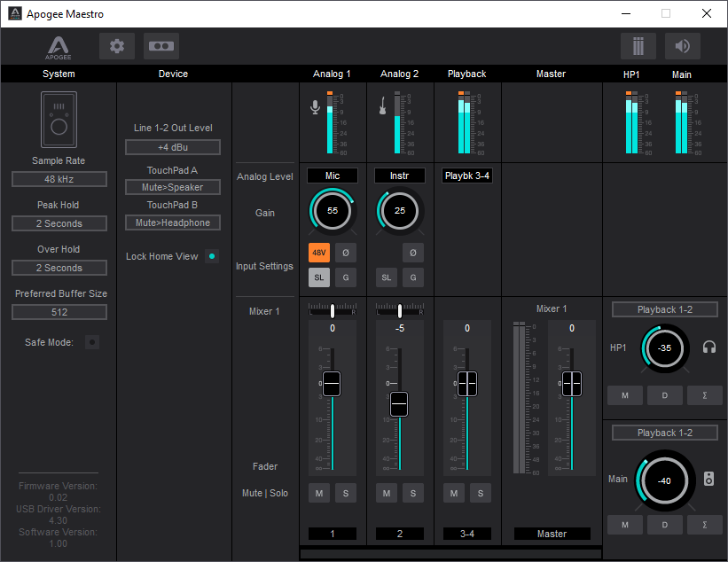
Task: Solo the Playback 3-4 channel
Action: pyautogui.click(x=480, y=493)
